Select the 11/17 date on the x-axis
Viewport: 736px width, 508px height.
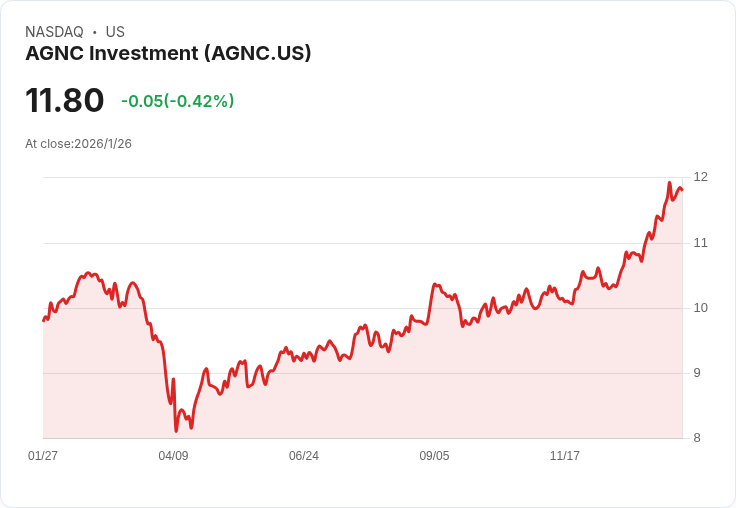[565, 456]
